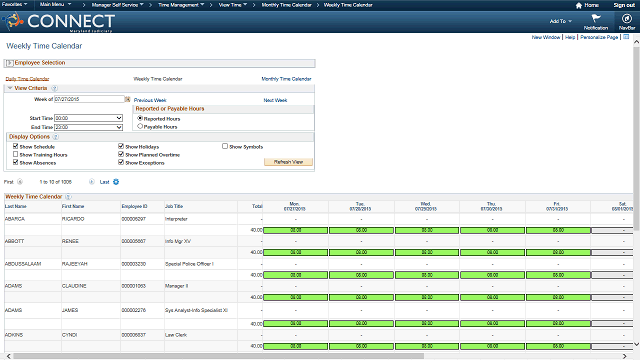
Task: Open the End Time dropdown
Action: [x=89, y=127]
